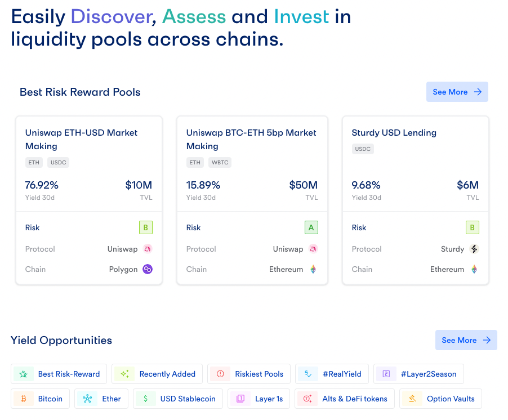508x420 pixels.
Task: Click USDC tag on ETH-USD card
Action: coord(59,162)
